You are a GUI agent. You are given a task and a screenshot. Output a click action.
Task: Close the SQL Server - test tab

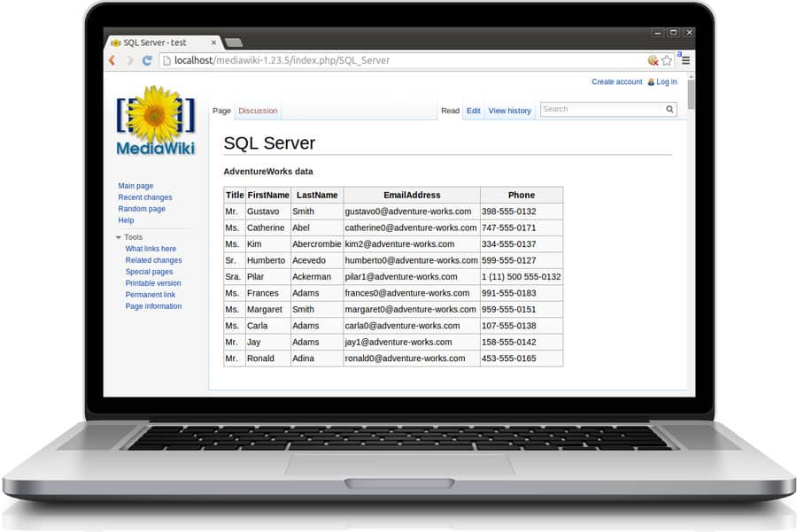point(213,42)
